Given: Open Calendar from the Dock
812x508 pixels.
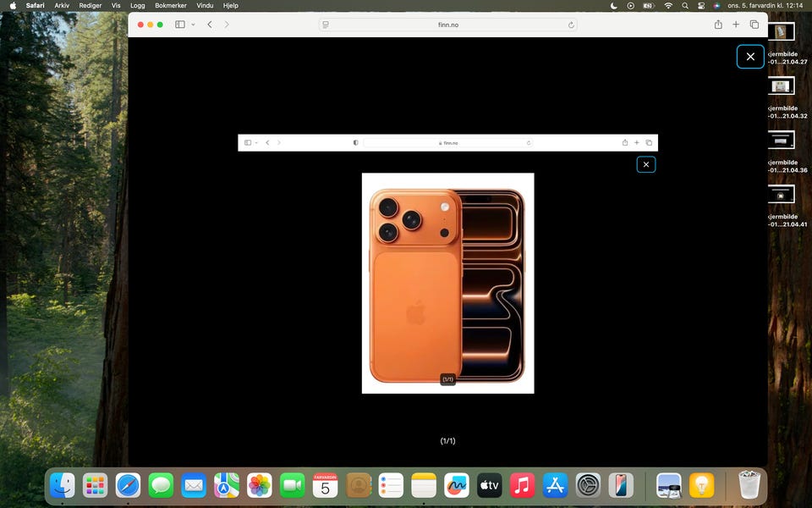Looking at the screenshot, I should click(325, 486).
